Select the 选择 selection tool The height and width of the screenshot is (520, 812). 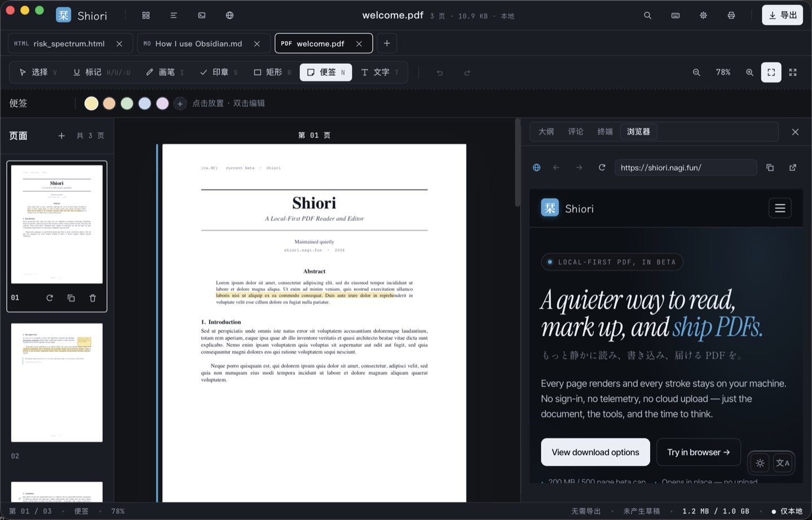(x=38, y=72)
